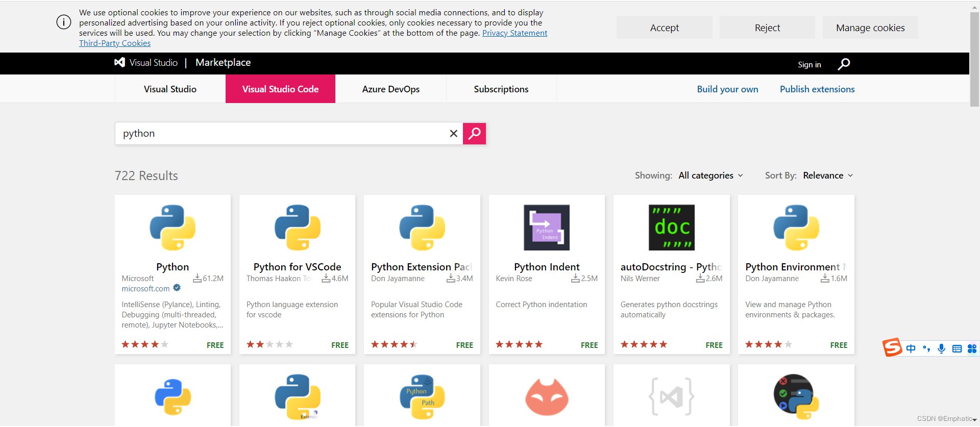Open the Python Indent extension icon
The width and height of the screenshot is (980, 427).
pyautogui.click(x=547, y=228)
